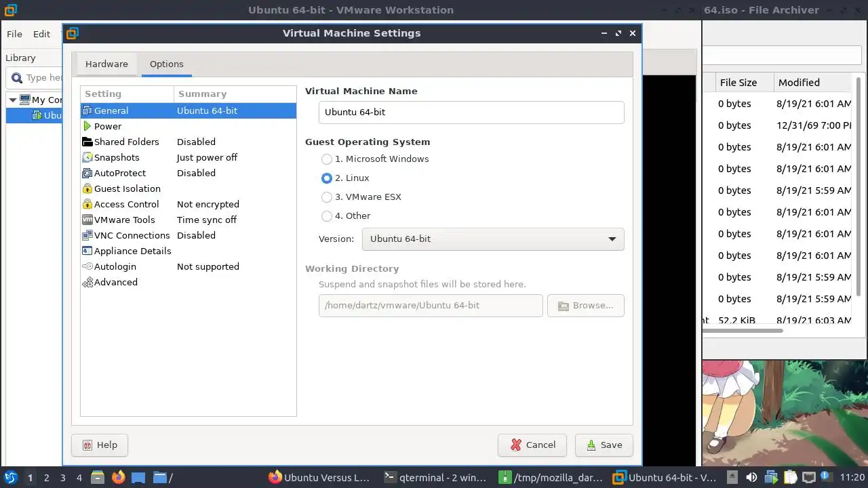Screen dimensions: 868x488
Task: Click the Advanced settings icon
Action: click(x=87, y=282)
